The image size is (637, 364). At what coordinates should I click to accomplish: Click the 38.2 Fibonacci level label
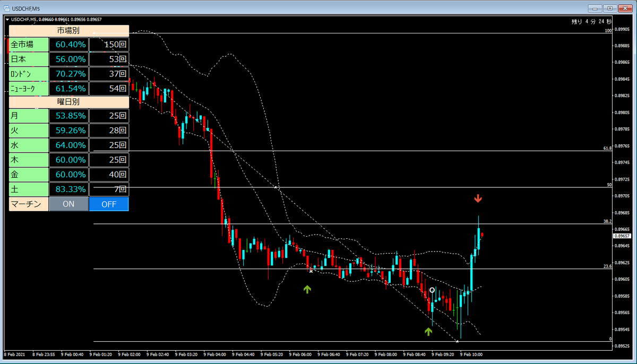[x=608, y=221]
